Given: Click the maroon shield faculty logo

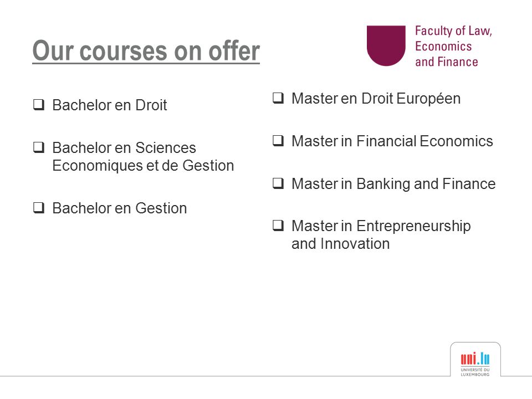Looking at the screenshot, I should point(386,46).
